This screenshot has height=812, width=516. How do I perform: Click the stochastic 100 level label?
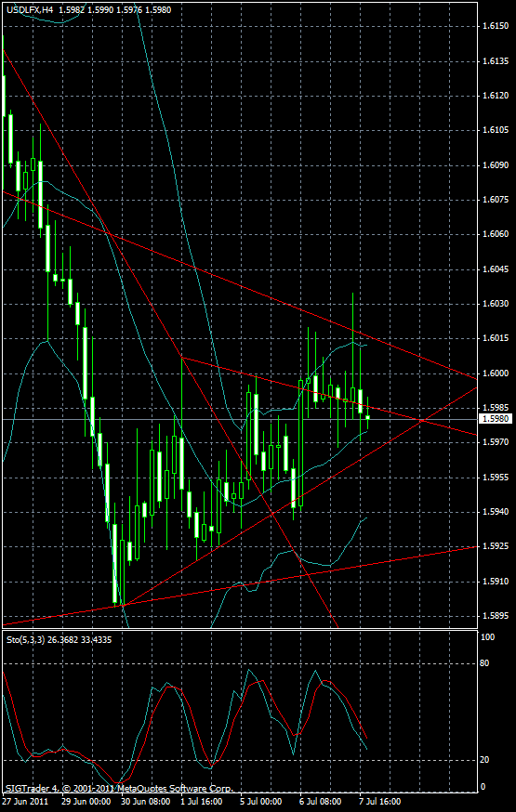click(x=488, y=637)
